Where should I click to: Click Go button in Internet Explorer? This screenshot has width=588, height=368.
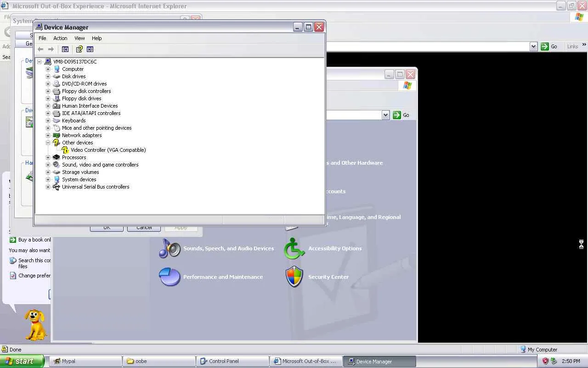click(x=549, y=46)
